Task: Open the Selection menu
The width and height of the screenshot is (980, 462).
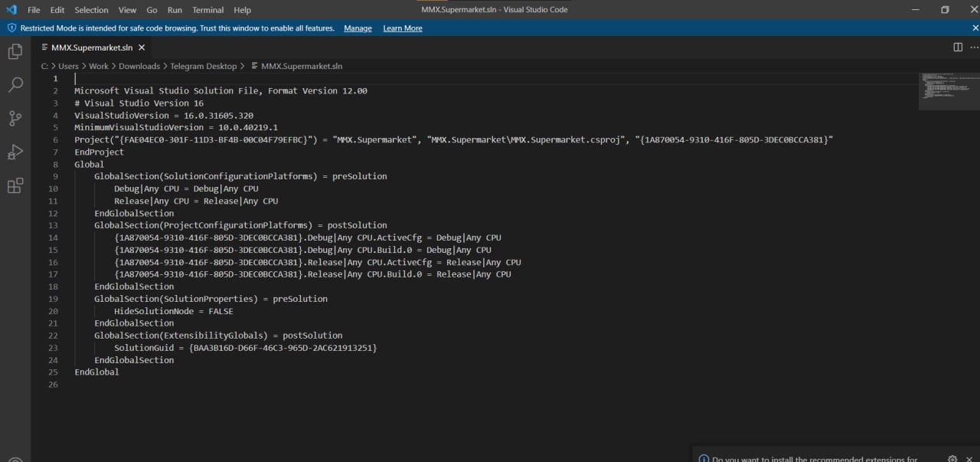Action: pyautogui.click(x=92, y=10)
